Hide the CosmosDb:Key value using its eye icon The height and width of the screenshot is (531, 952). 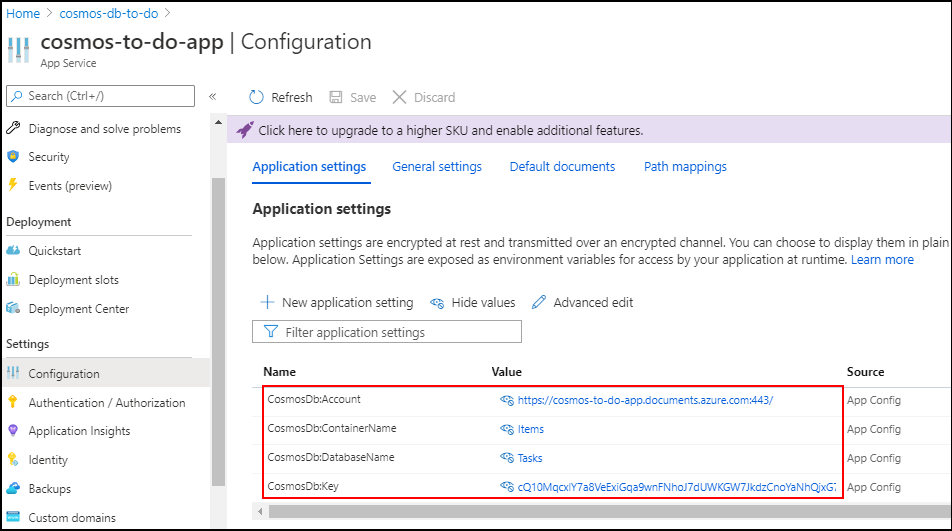pos(506,487)
